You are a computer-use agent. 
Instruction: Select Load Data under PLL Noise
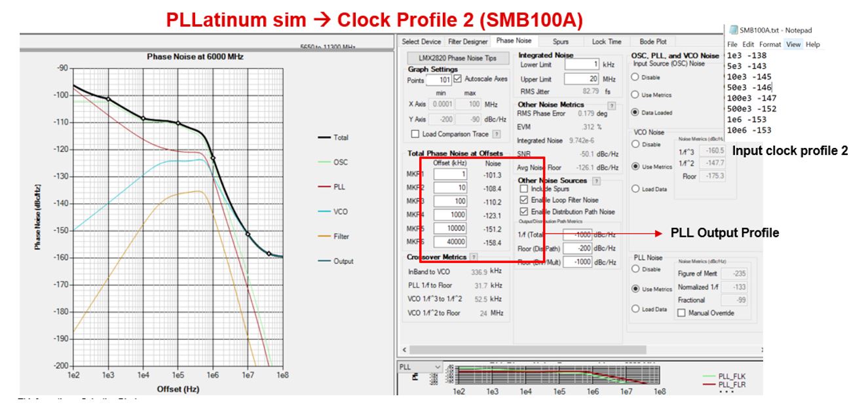coord(635,309)
